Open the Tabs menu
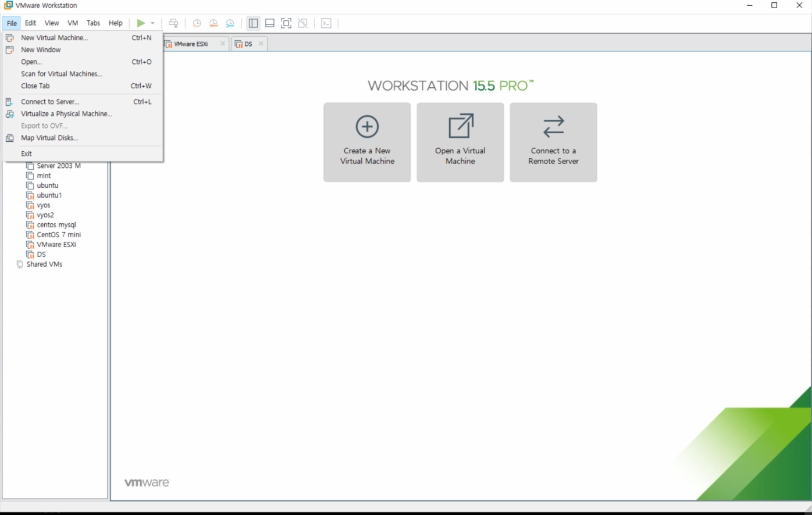This screenshot has height=515, width=812. click(x=93, y=23)
